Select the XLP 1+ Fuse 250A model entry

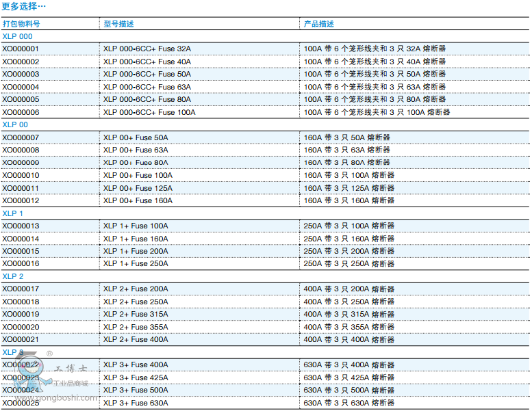[x=135, y=264]
